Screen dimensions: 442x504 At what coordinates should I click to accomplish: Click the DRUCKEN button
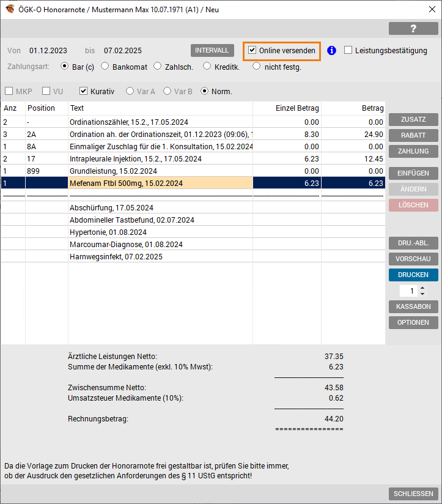(413, 275)
